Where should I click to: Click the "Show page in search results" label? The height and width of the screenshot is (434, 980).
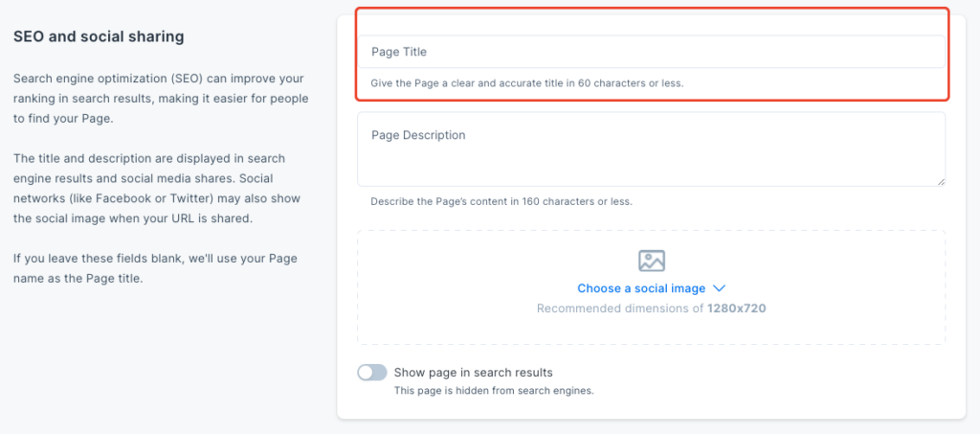(473, 373)
